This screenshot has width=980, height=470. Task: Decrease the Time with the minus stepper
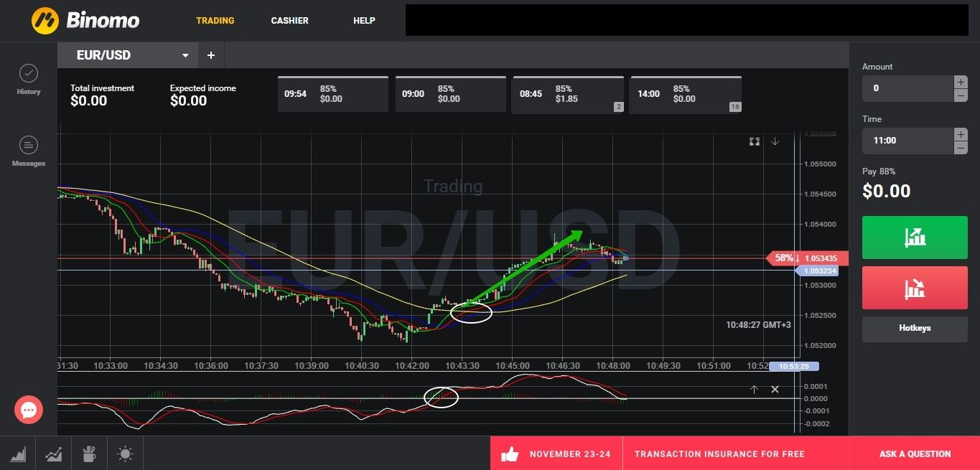[x=961, y=148]
